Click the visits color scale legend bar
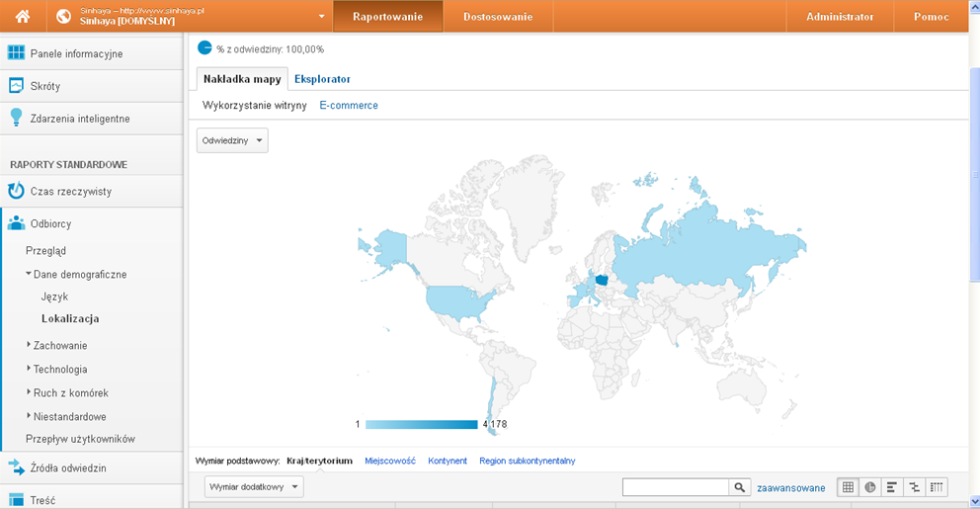Screen dimensions: 980x509 421,425
